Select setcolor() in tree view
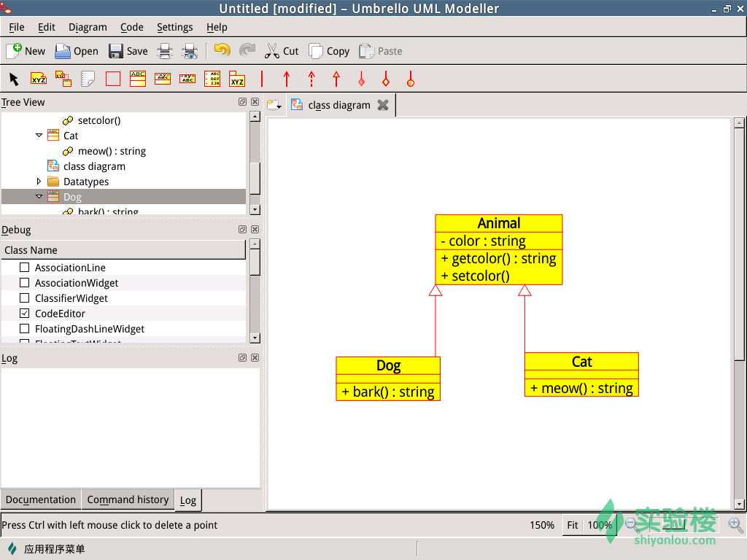Screen dimensions: 747x560 tap(99, 120)
